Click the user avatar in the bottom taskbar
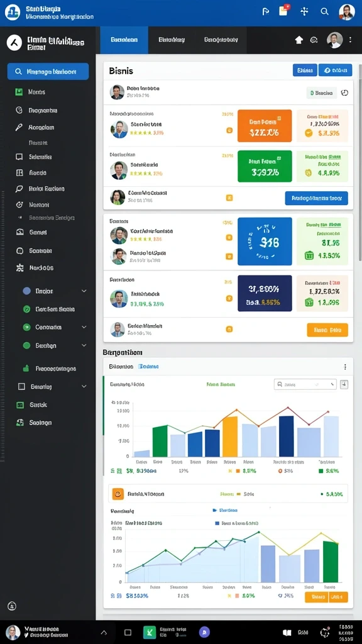The width and height of the screenshot is (362, 644). (13, 633)
